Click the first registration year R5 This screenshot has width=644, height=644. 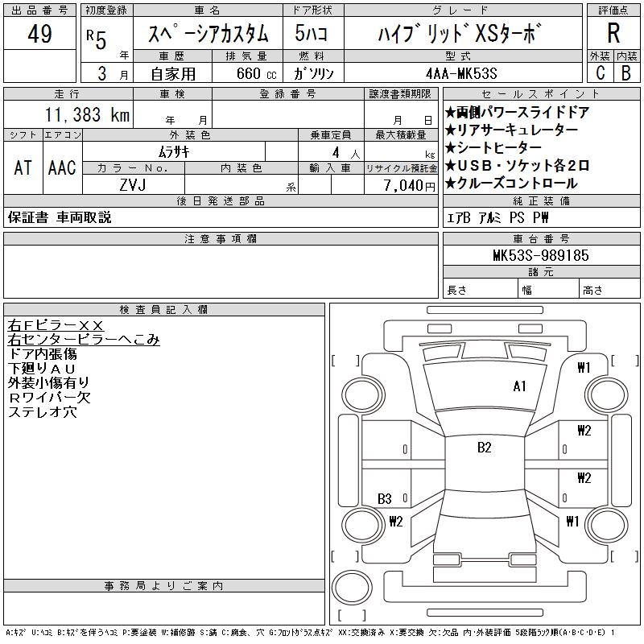pos(97,39)
